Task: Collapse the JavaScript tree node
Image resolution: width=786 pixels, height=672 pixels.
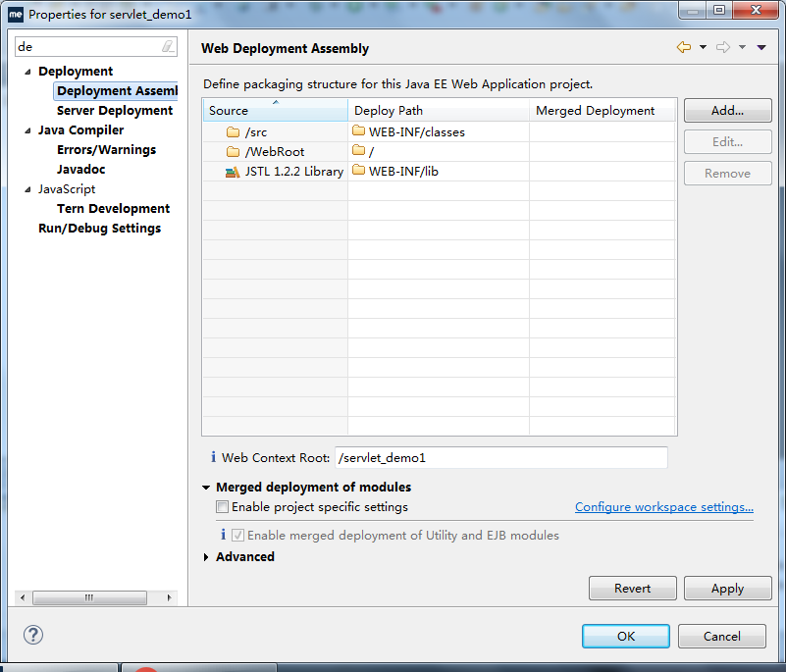Action: click(x=28, y=189)
